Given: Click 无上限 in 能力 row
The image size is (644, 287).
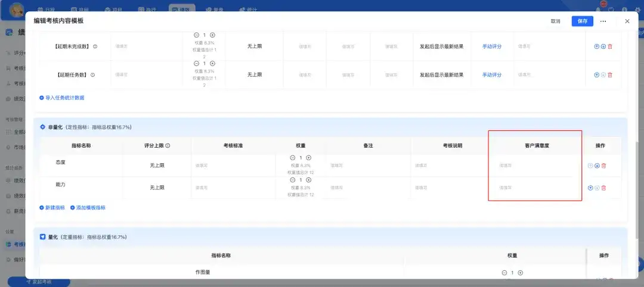Looking at the screenshot, I should [x=157, y=188].
